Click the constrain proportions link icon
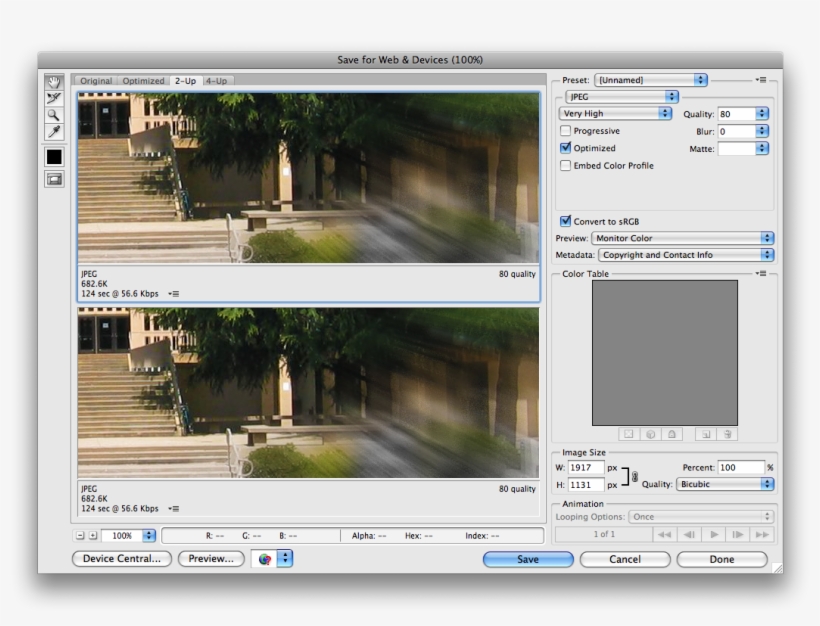820x626 pixels. click(635, 476)
